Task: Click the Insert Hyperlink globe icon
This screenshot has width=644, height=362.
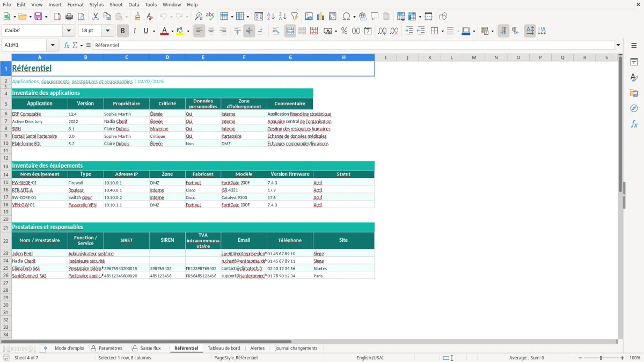Action: tap(363, 17)
